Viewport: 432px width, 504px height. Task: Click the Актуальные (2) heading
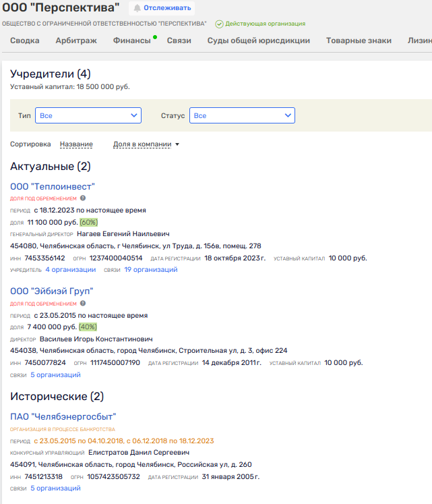[x=51, y=167]
